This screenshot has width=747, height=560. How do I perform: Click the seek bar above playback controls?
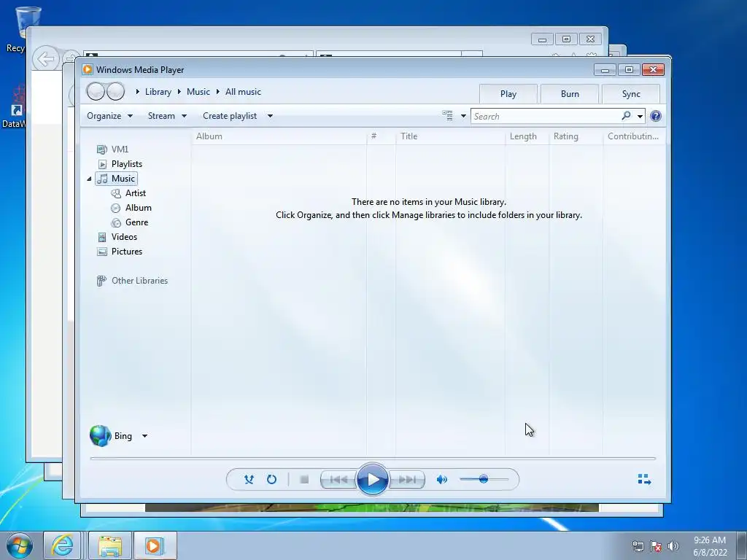coord(373,459)
